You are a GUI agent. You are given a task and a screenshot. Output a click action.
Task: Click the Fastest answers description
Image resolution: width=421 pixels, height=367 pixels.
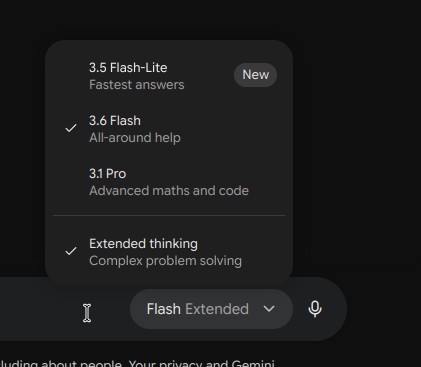point(137,85)
